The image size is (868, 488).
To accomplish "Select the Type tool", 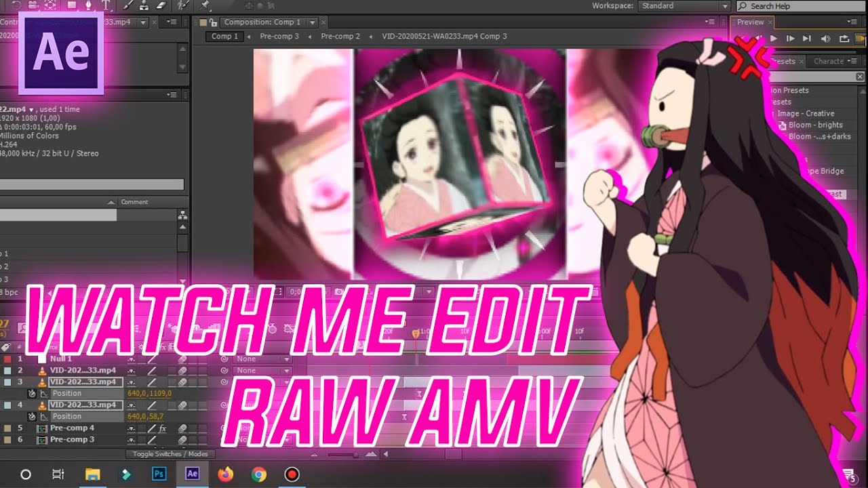I will tap(106, 5).
